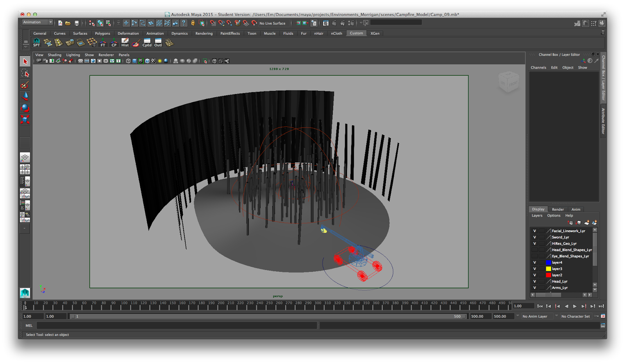Pick the Scale tool
The height and width of the screenshot is (364, 625).
tap(25, 120)
